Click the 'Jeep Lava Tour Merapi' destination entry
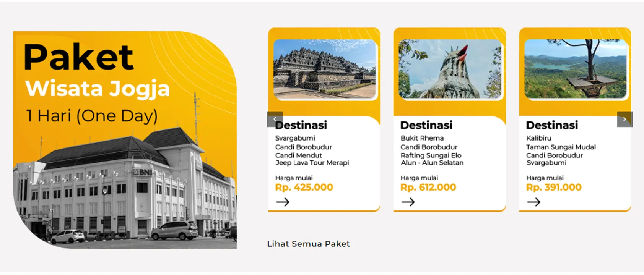Screen dimensions: 644x275 point(312,163)
